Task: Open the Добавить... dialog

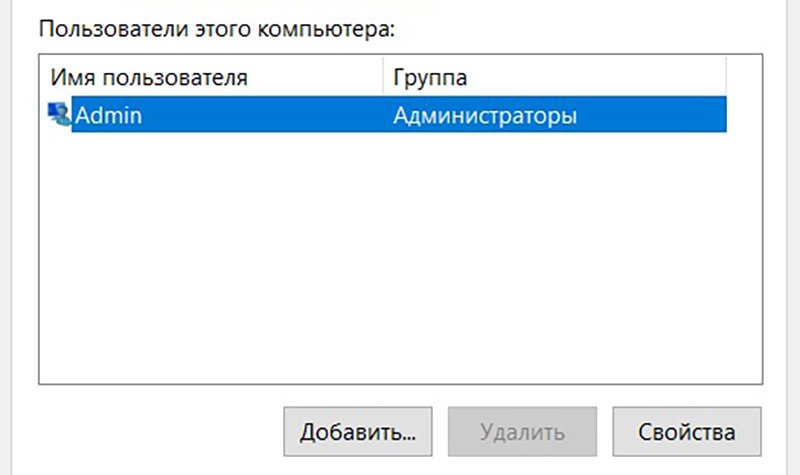Action: tap(358, 432)
